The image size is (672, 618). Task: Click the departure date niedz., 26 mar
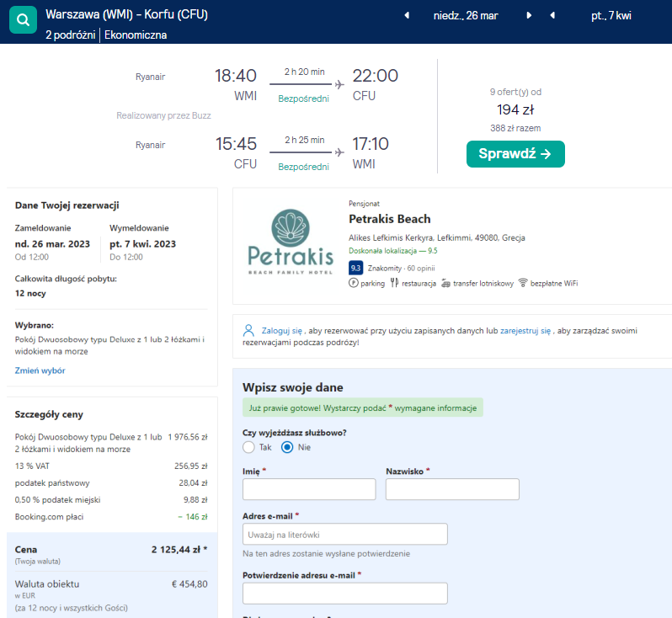(466, 16)
